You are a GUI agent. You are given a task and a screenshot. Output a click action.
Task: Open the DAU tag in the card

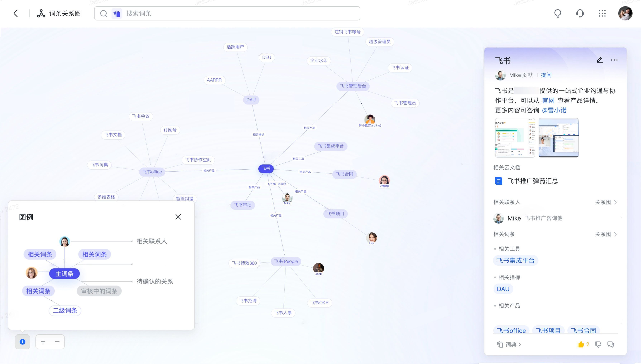tap(503, 289)
